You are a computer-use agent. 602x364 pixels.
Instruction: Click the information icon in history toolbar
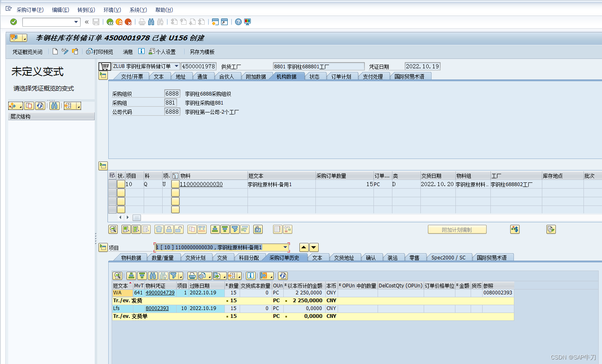(x=251, y=276)
